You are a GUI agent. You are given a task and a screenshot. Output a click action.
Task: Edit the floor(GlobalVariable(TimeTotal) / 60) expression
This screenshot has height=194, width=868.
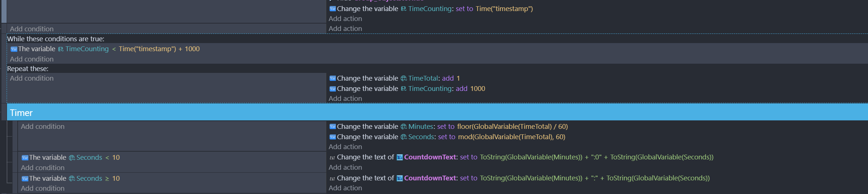click(x=513, y=127)
